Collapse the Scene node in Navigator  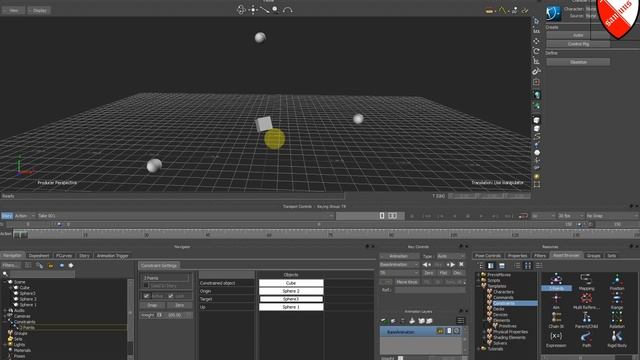point(5,282)
